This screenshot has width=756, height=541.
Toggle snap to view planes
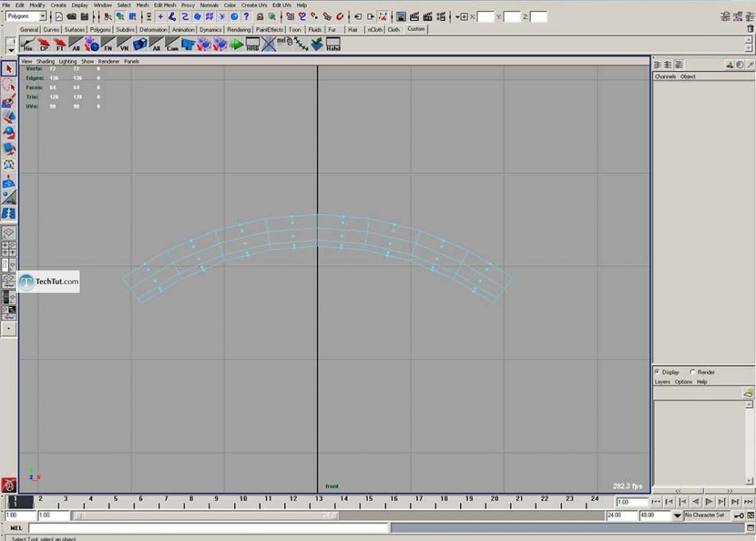pos(327,17)
